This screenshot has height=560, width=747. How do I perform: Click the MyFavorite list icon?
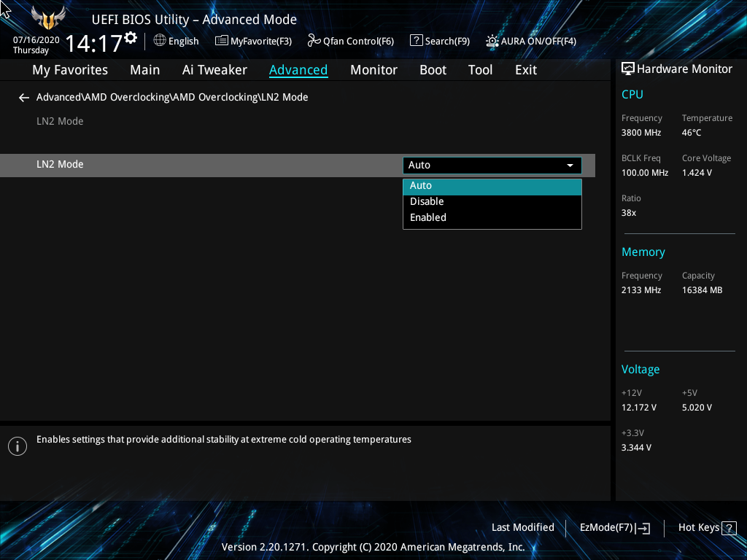click(x=221, y=41)
